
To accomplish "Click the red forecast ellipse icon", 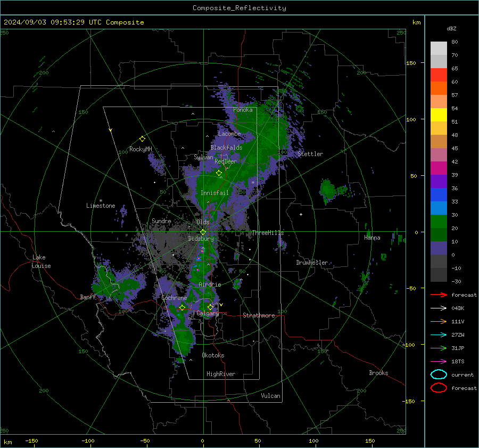I will coord(439,388).
